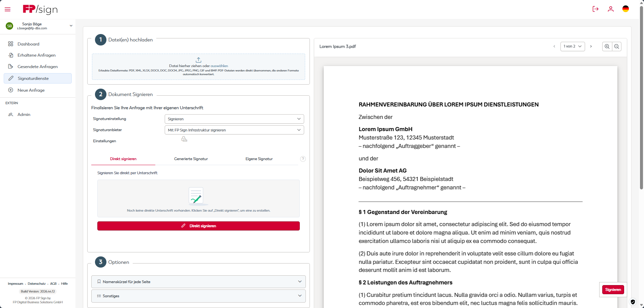The height and width of the screenshot is (308, 644).
Task: Click the Build Version 2026.44.12 label
Action: click(x=38, y=291)
